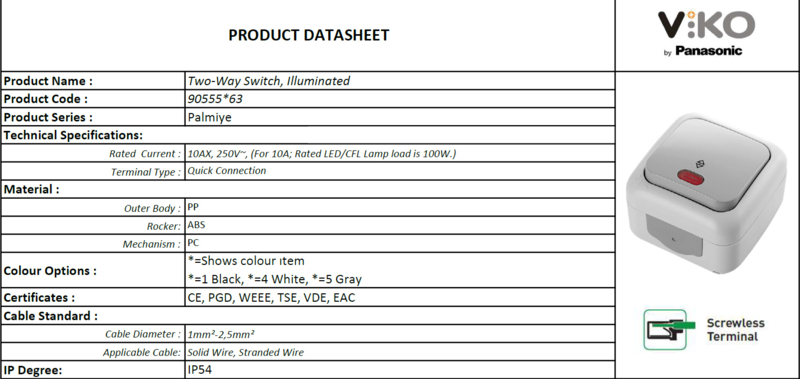
Task: Select the colour codes Black White Gray line
Action: coord(274,280)
